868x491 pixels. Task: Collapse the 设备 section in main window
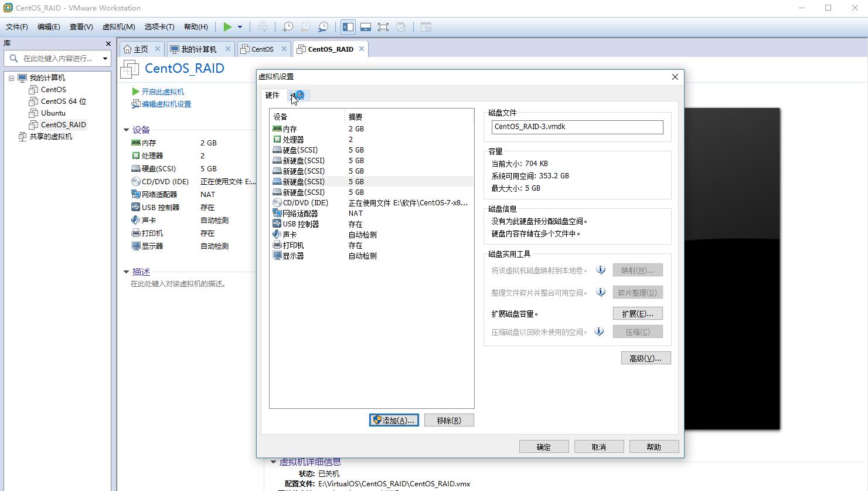point(126,130)
